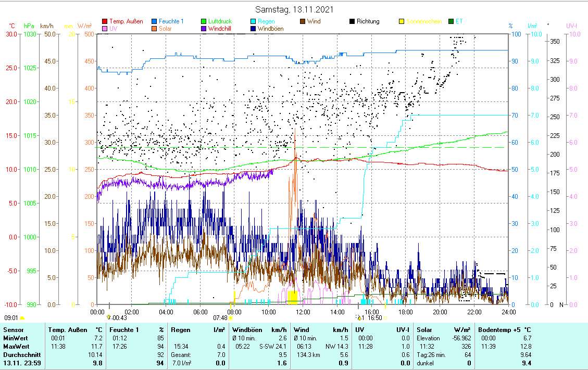Click the Sensor column header in table
Viewport: 588px width, 370px height.
pyautogui.click(x=14, y=330)
